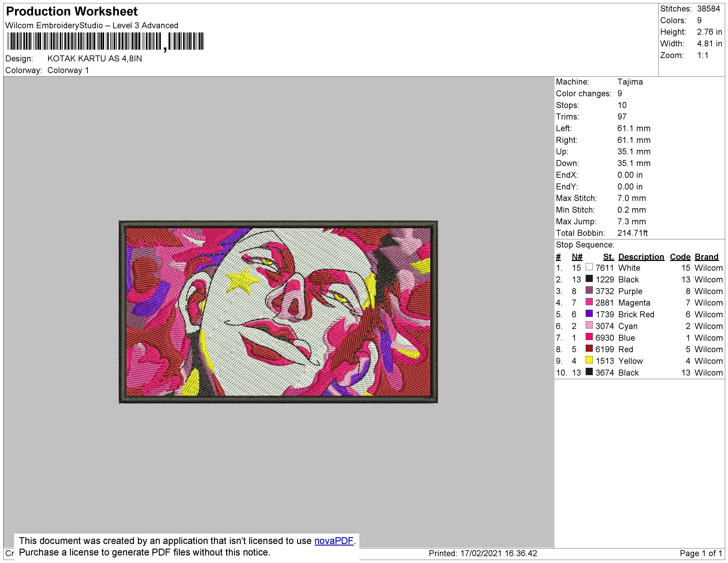Click the Production Worksheet title

(x=72, y=11)
